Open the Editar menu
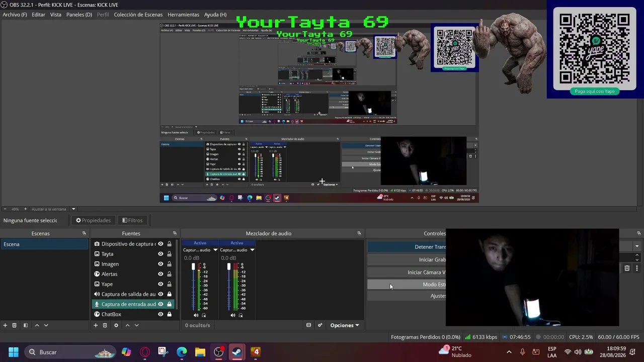Viewport: 644px width, 362px height. [x=38, y=15]
